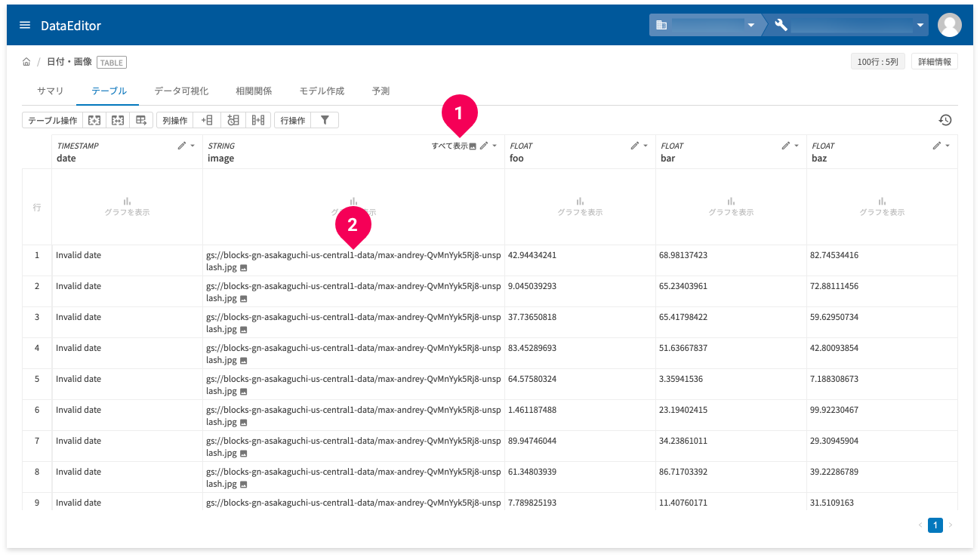Click the next page arrow
The height and width of the screenshot is (557, 980).
click(x=951, y=525)
